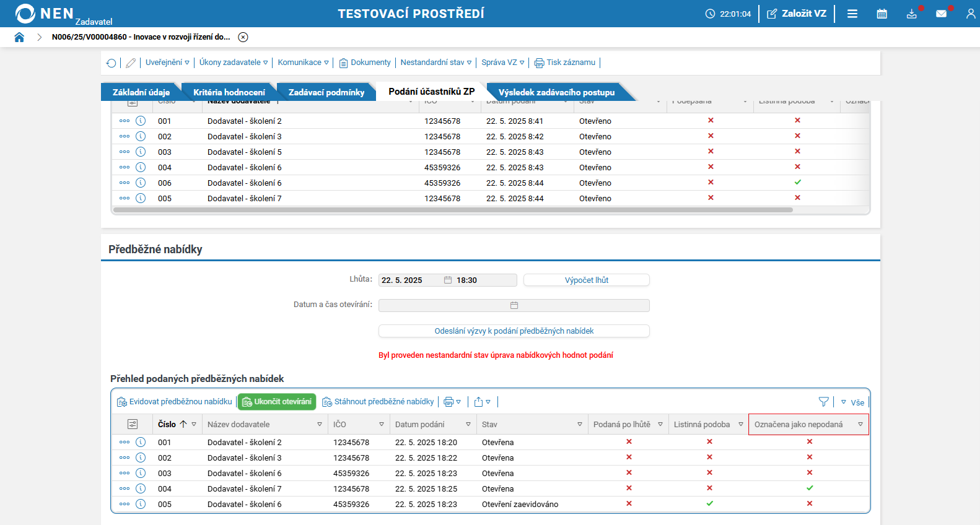Open filter for Listinná podoba column
The width and height of the screenshot is (980, 525).
pyautogui.click(x=741, y=424)
